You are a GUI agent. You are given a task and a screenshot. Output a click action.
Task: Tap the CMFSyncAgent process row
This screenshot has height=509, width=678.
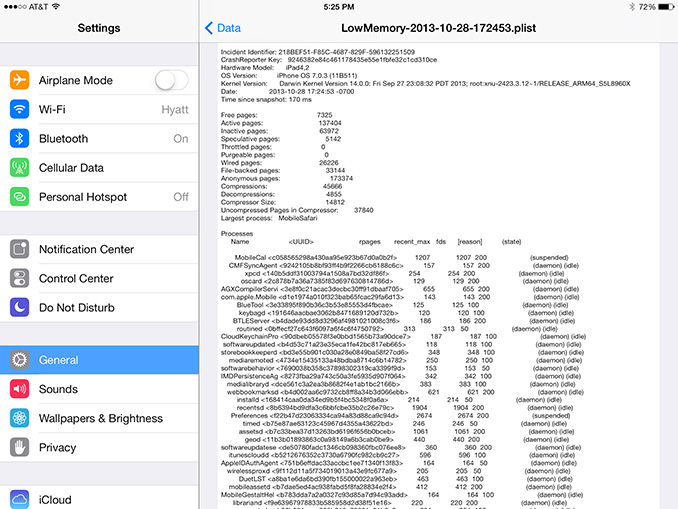[404, 266]
